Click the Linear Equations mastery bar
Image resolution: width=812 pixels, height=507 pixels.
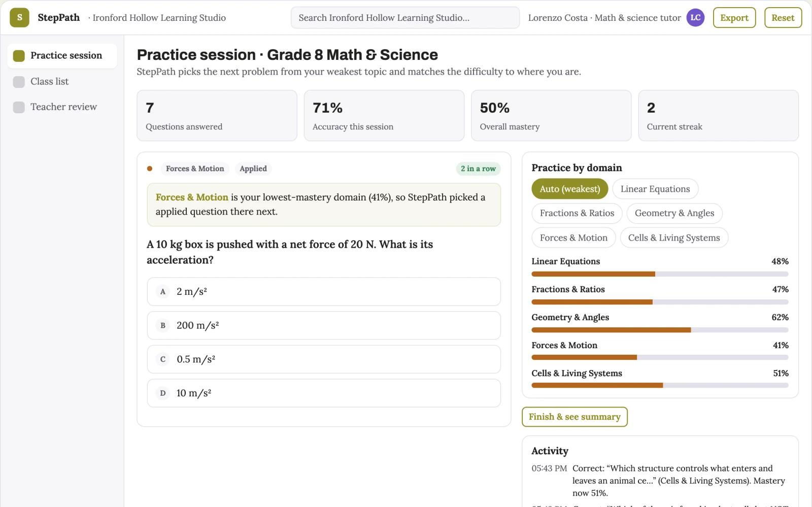(660, 274)
